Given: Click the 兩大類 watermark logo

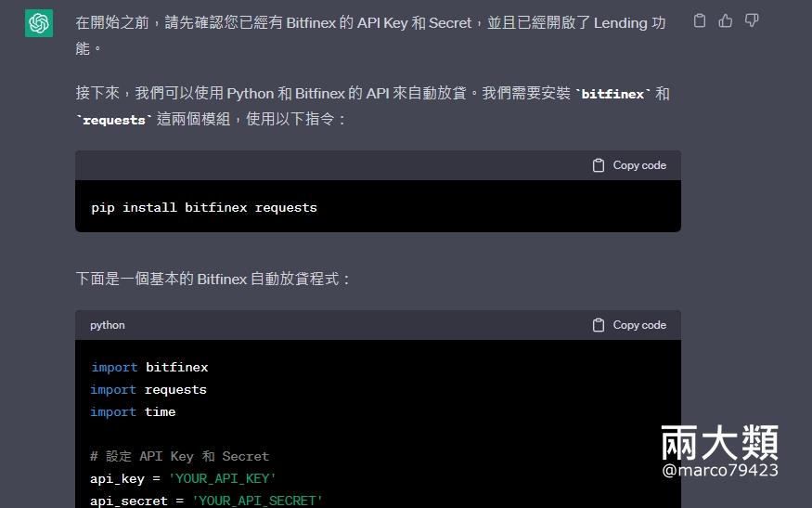Looking at the screenshot, I should point(720,443).
